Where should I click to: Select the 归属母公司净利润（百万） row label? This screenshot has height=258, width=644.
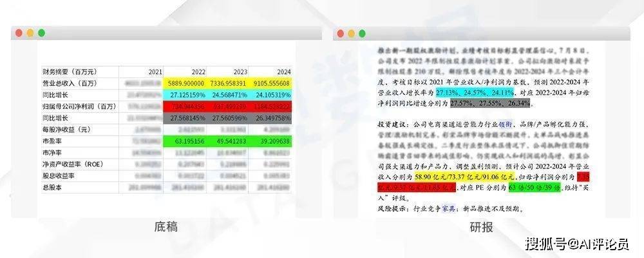point(80,106)
